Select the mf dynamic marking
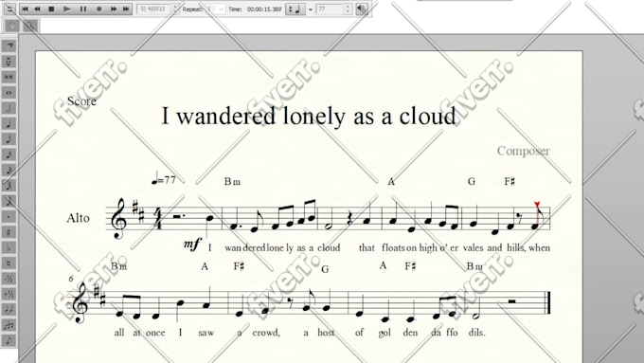644x363 pixels. point(192,244)
